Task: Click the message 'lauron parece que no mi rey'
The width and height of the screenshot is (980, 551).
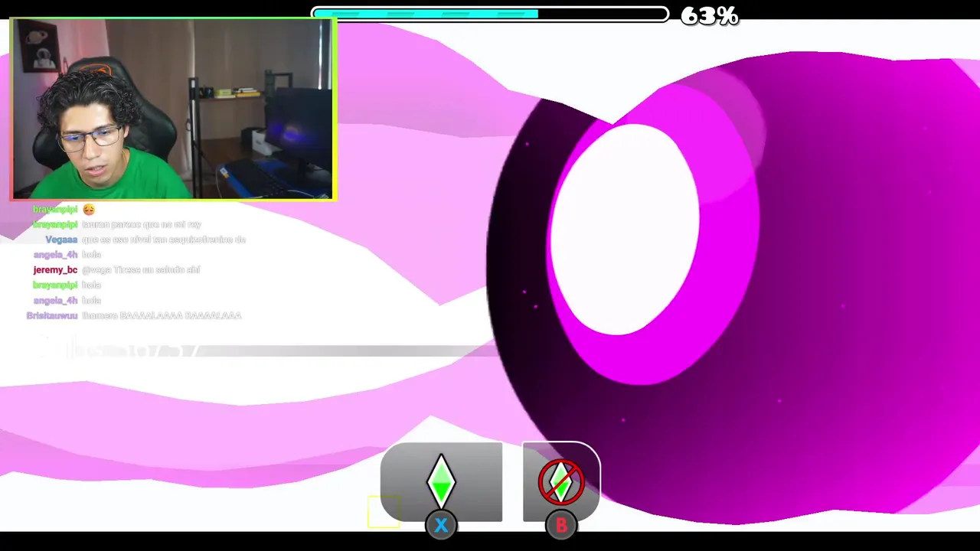Action: [x=142, y=224]
